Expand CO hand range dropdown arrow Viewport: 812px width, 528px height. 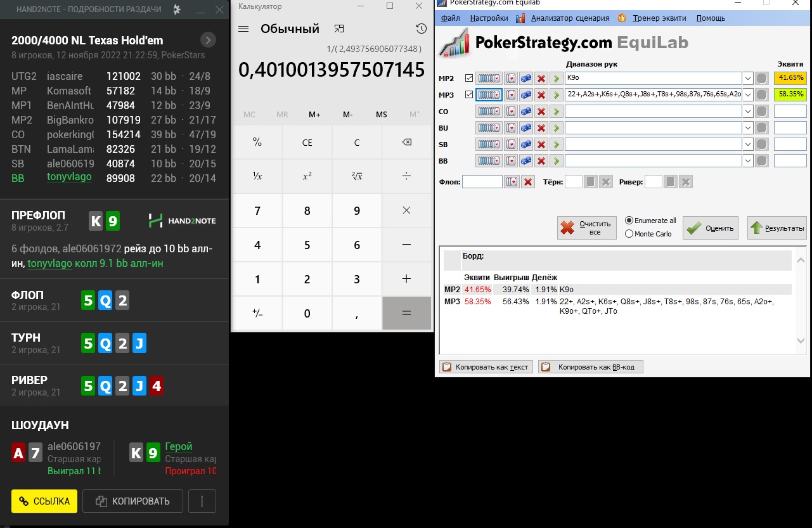(748, 112)
